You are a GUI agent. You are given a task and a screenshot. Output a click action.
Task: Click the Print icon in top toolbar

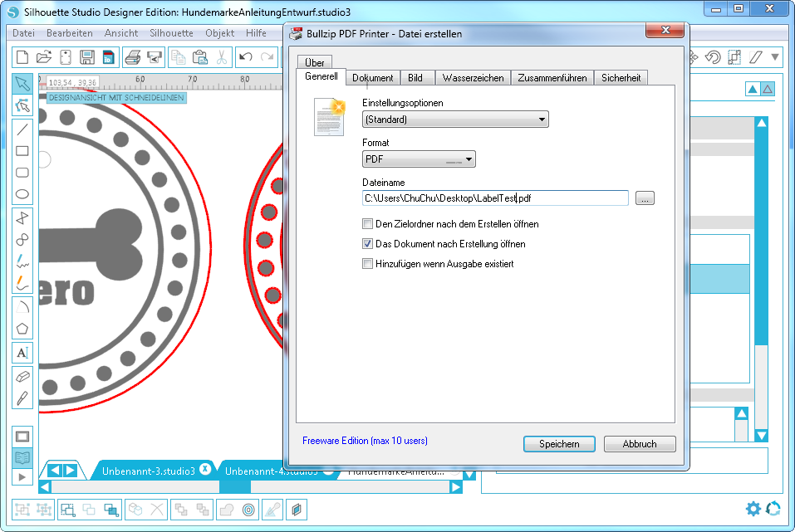click(132, 57)
